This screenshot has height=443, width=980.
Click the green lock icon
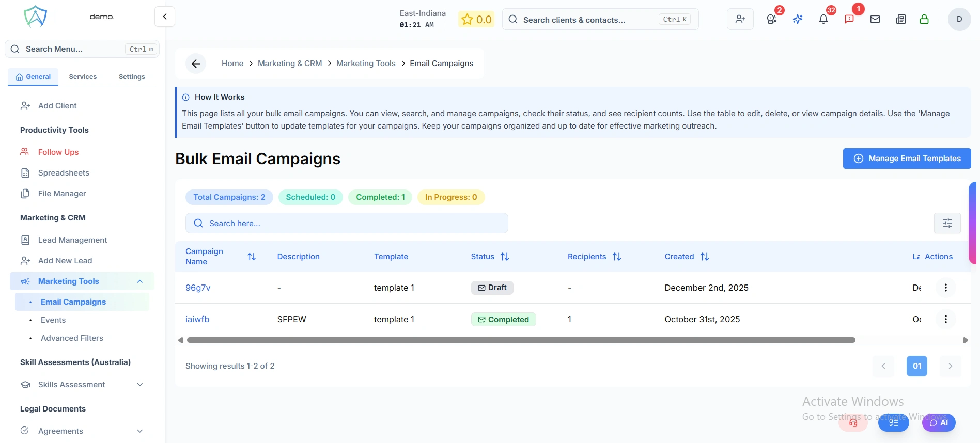click(x=924, y=19)
